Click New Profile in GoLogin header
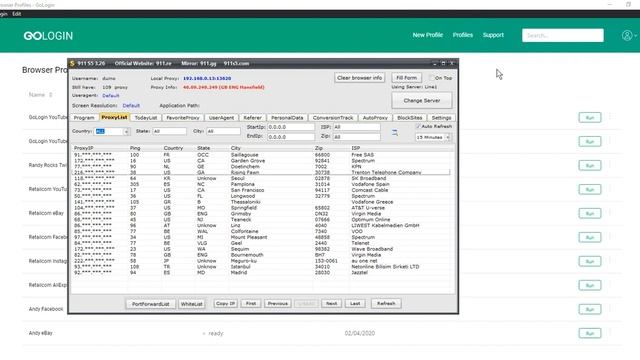The height and width of the screenshot is (360, 640). click(427, 35)
